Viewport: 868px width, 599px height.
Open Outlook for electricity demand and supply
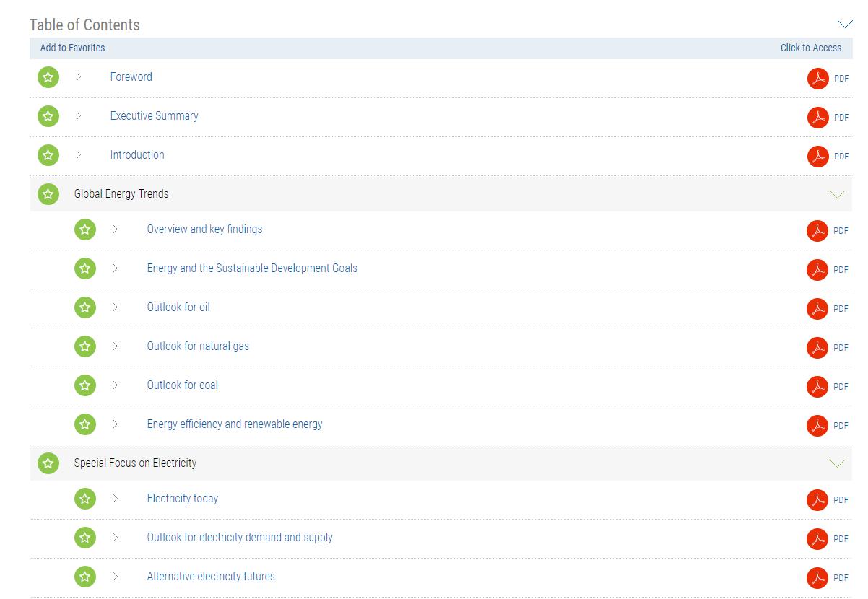[240, 537]
